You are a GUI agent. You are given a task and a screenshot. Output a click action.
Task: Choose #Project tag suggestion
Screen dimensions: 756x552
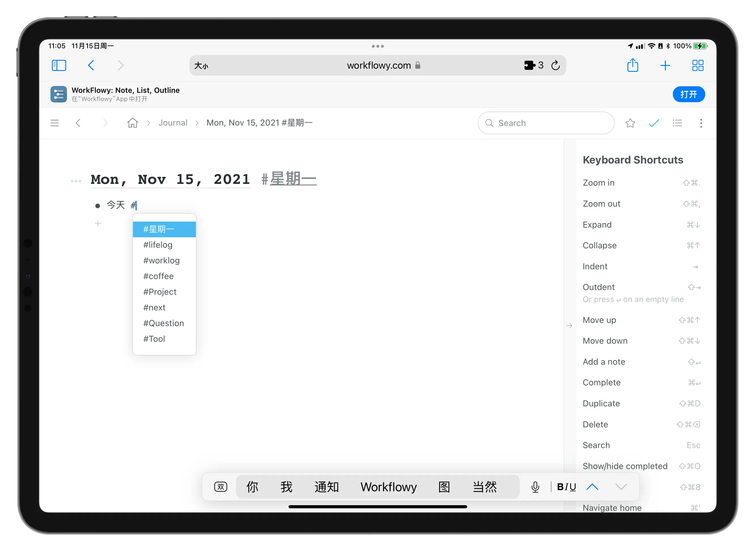164,292
